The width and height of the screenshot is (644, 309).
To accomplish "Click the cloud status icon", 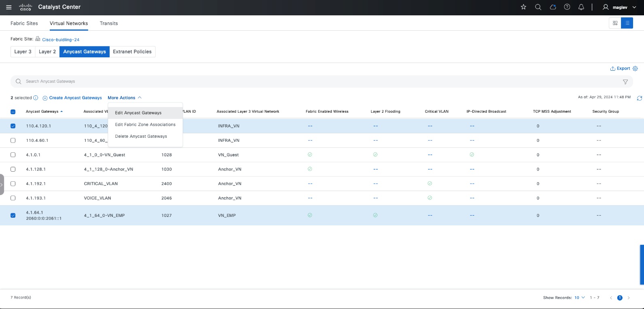I will (x=553, y=7).
